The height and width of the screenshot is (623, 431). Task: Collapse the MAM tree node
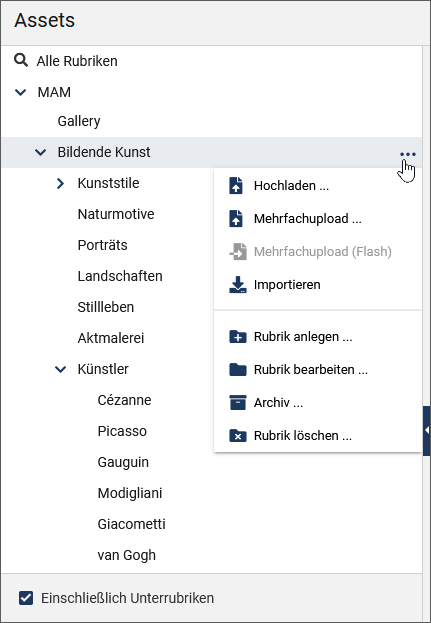pos(20,93)
